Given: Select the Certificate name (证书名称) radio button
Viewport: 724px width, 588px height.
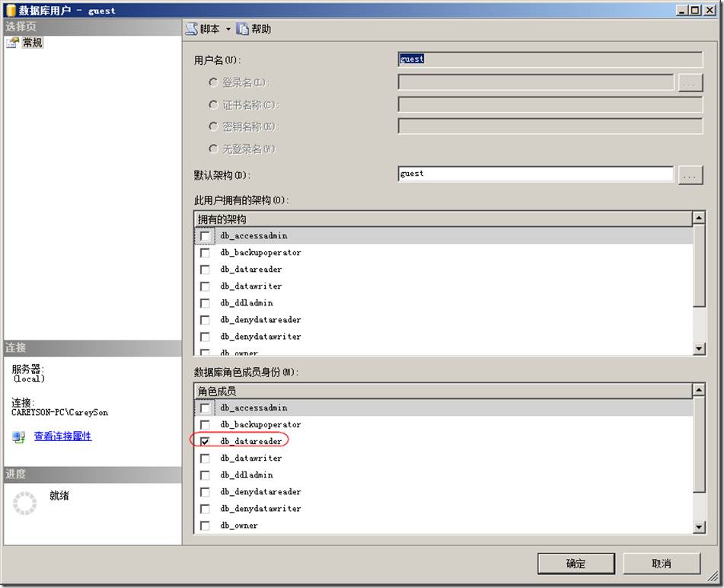Looking at the screenshot, I should tap(213, 104).
